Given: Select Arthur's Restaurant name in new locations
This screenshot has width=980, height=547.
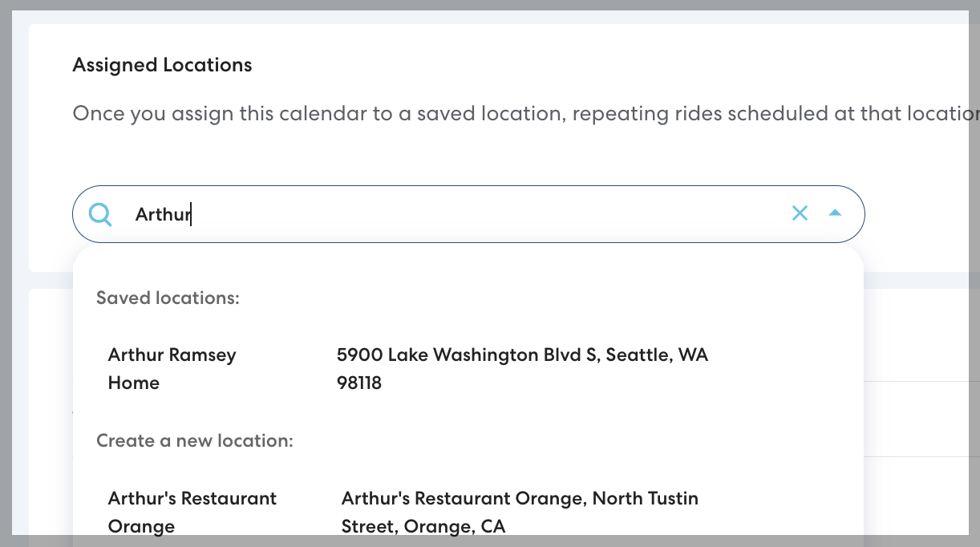Looking at the screenshot, I should point(192,498).
